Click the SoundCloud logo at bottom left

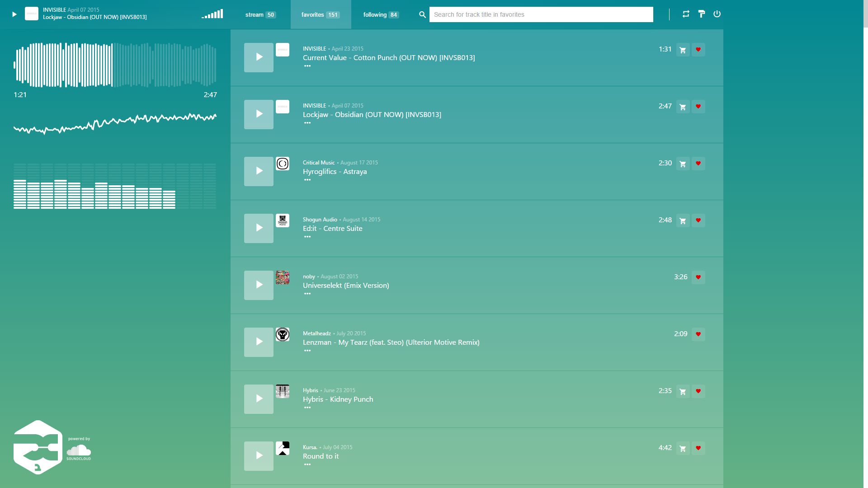[x=79, y=451]
